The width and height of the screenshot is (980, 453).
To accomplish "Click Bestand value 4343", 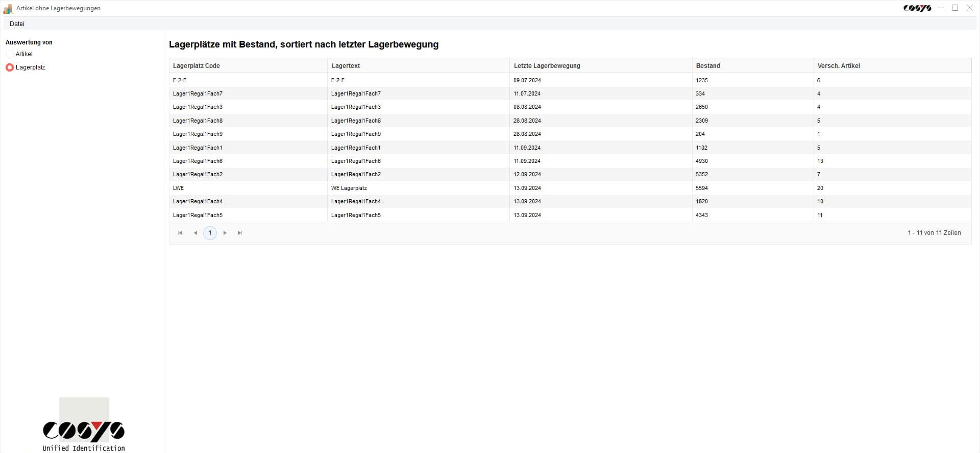I will [702, 216].
